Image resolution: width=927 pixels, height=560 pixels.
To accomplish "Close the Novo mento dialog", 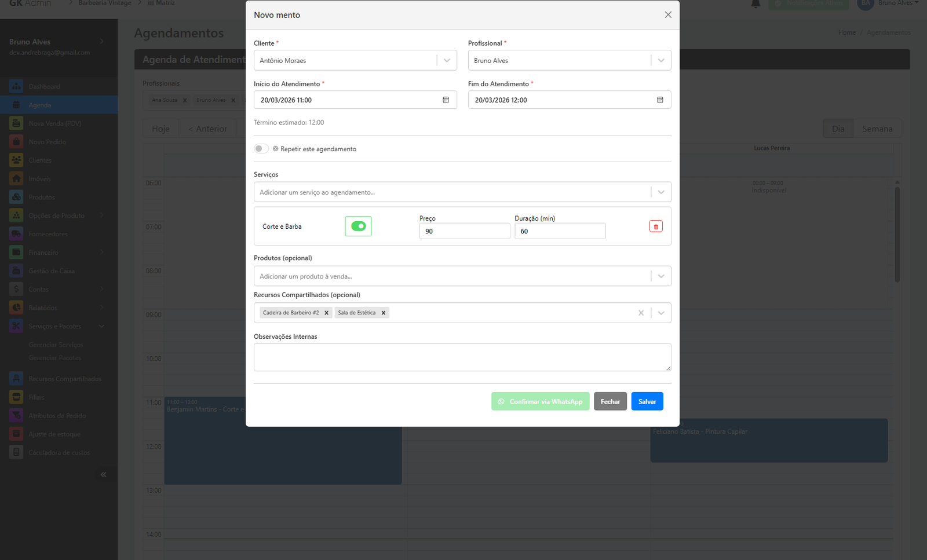I will [x=668, y=15].
